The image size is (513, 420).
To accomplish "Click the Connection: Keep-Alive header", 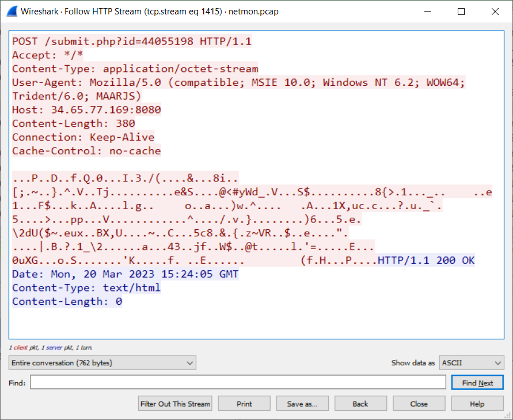I will click(x=83, y=137).
